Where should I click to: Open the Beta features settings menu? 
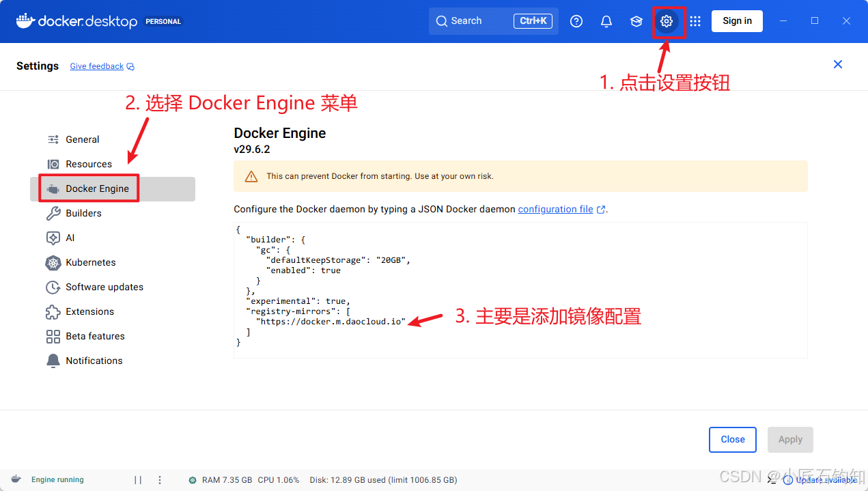113,336
